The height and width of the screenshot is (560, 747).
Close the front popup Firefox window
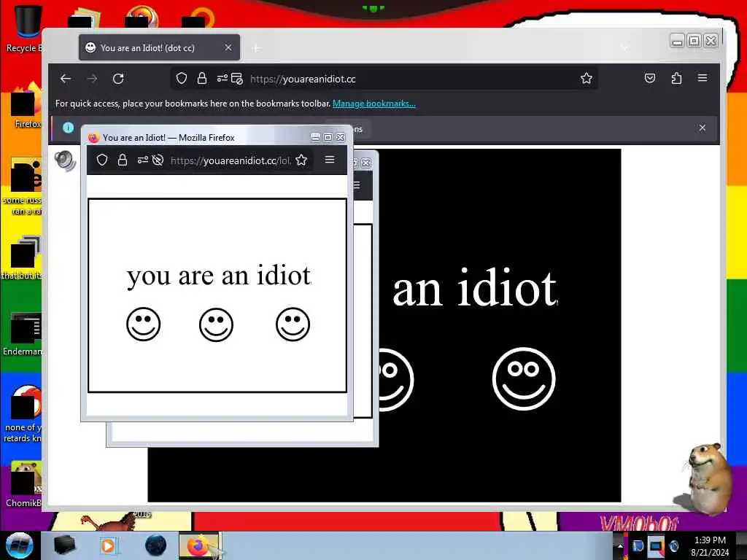(340, 137)
